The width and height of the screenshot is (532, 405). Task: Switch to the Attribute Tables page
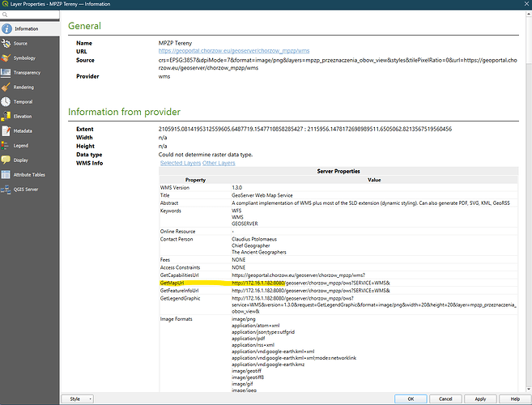coord(29,174)
